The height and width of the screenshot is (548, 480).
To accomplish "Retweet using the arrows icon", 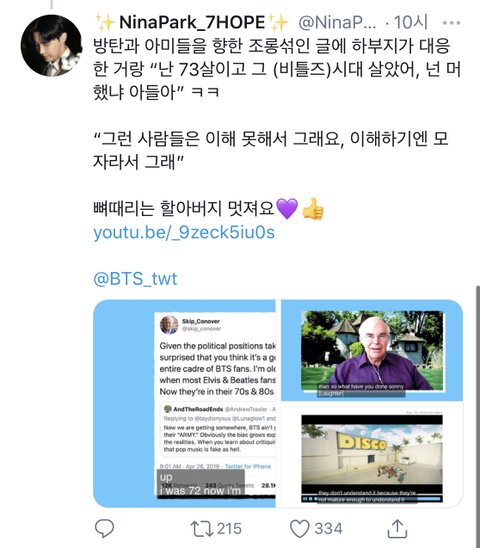I will (202, 528).
